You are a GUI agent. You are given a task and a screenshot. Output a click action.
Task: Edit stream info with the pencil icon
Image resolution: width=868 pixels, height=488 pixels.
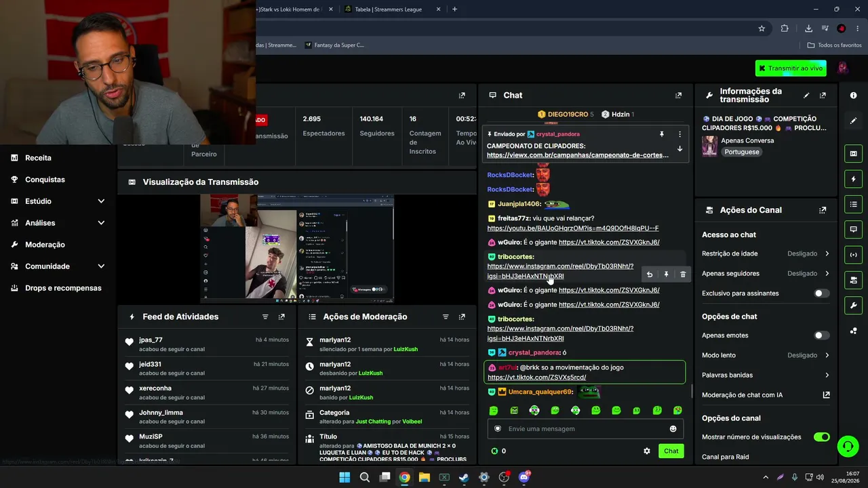tap(806, 96)
